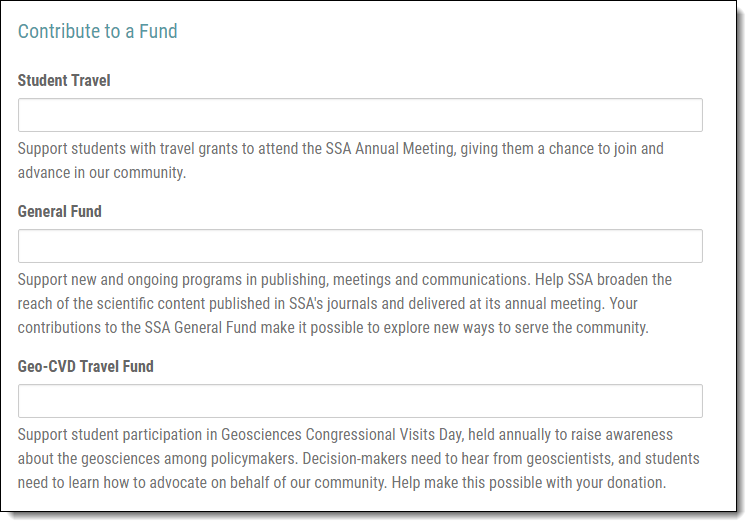Click the text 'SSA Annual Meeting' in description
The width and height of the screenshot is (752, 527).
(389, 149)
